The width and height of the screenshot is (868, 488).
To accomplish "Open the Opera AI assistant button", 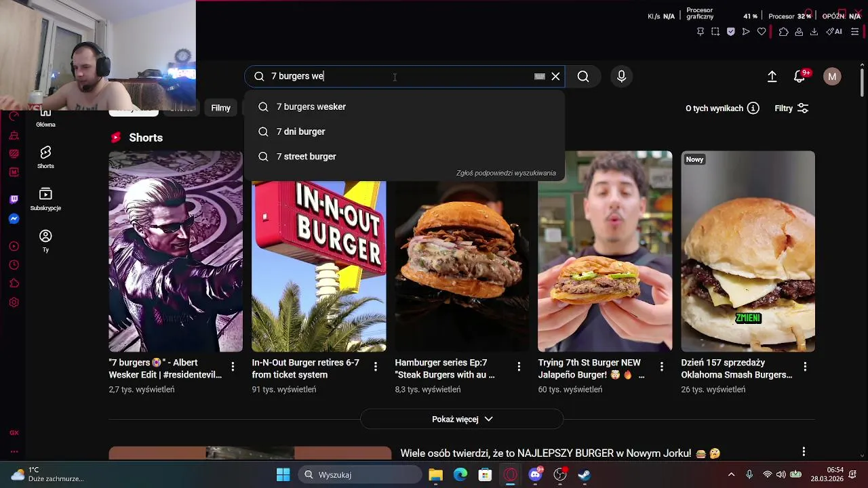I will pos(834,32).
